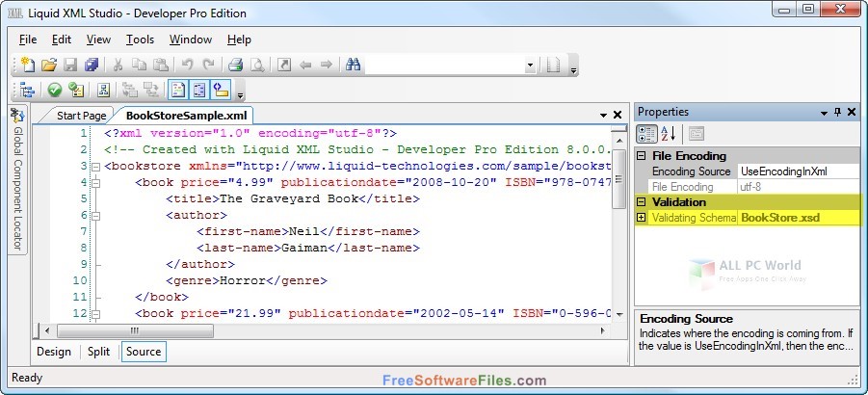
Task: Open the Tools menu
Action: coord(140,39)
